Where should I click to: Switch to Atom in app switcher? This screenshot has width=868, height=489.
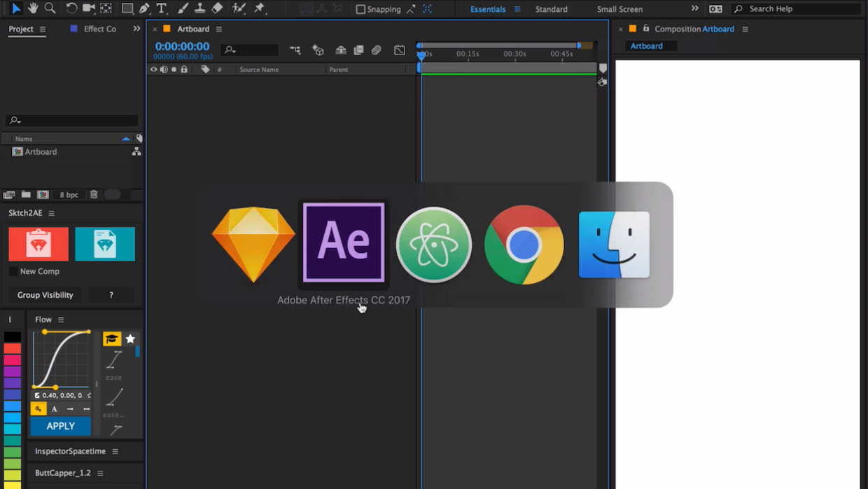434,245
